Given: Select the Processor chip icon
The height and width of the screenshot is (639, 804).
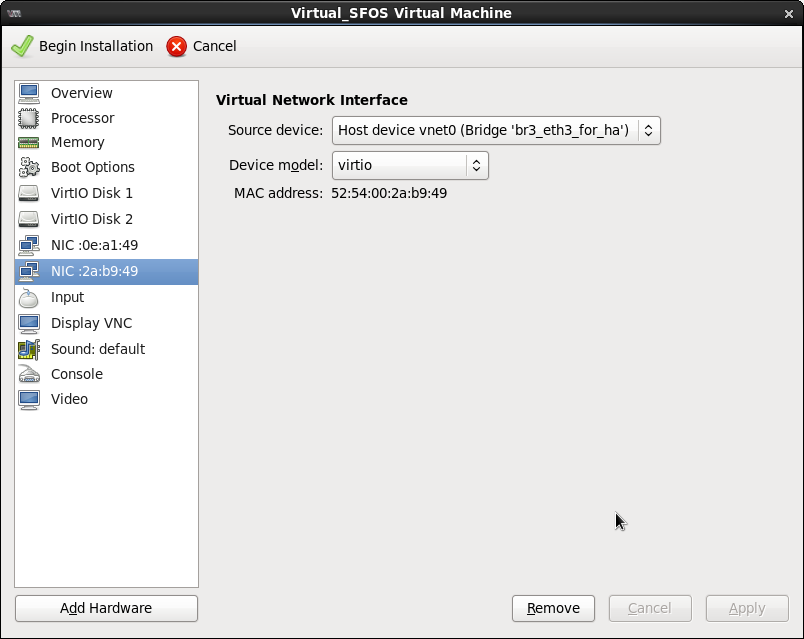Looking at the screenshot, I should (29, 118).
